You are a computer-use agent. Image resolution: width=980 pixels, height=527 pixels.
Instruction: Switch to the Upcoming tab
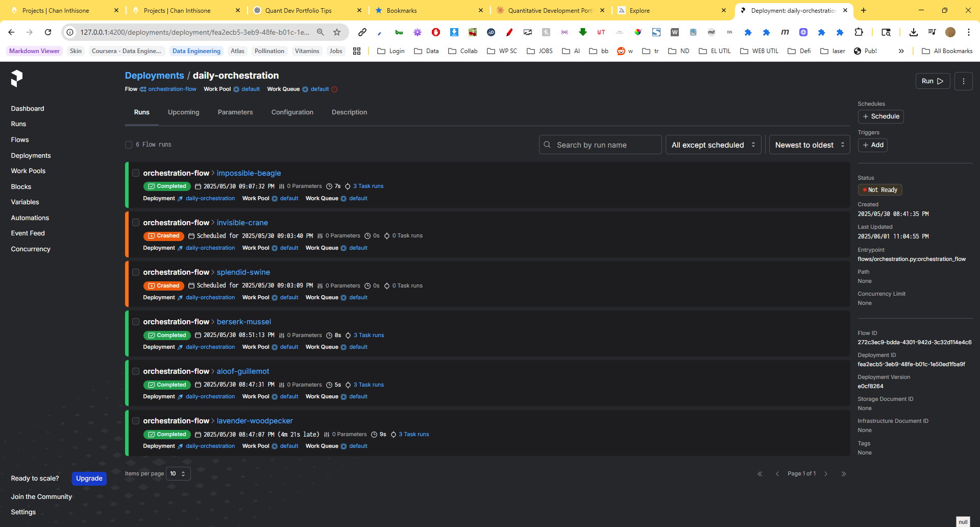tap(183, 112)
